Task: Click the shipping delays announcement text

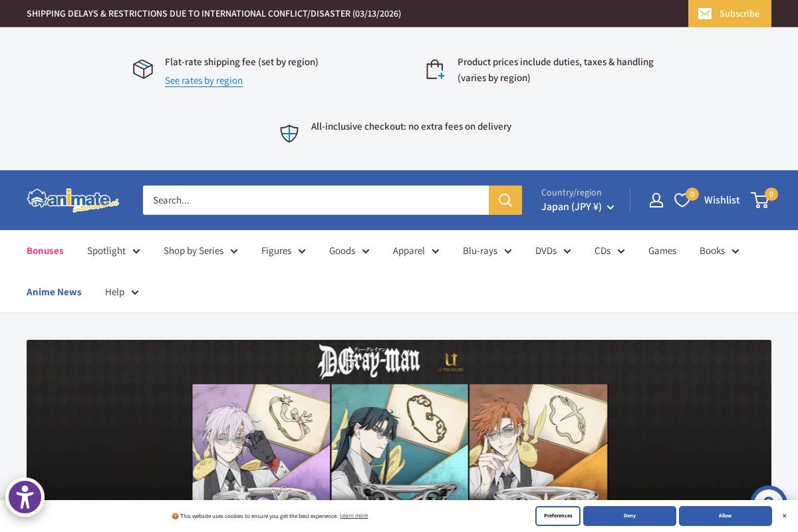Action: 213,14
